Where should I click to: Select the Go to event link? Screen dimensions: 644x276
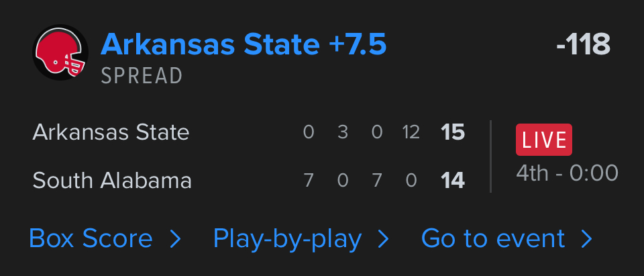click(493, 239)
